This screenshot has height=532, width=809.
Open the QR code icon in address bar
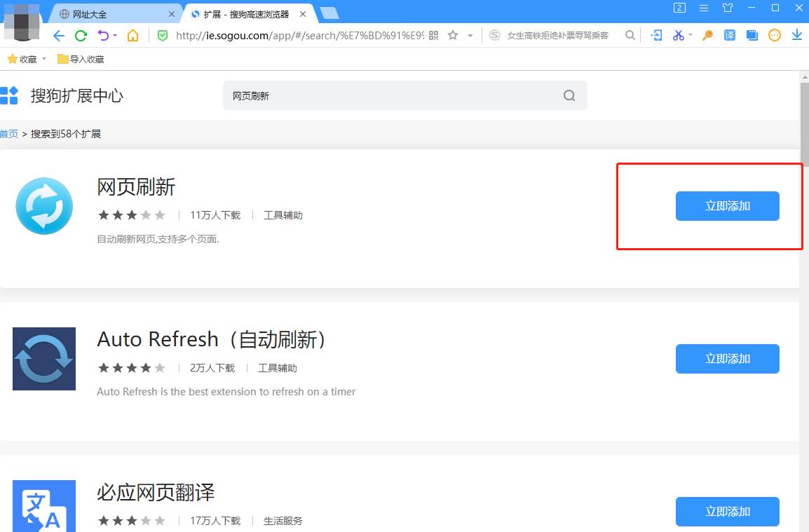(x=433, y=36)
